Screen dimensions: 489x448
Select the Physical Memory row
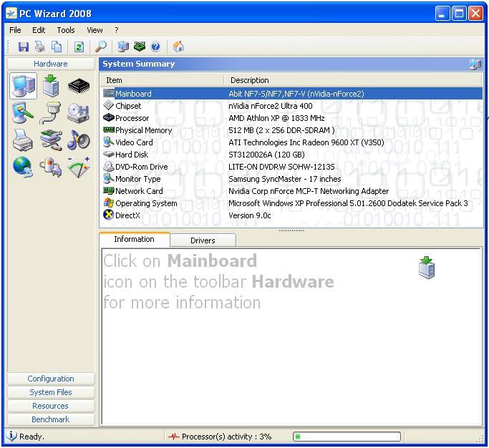coord(292,130)
